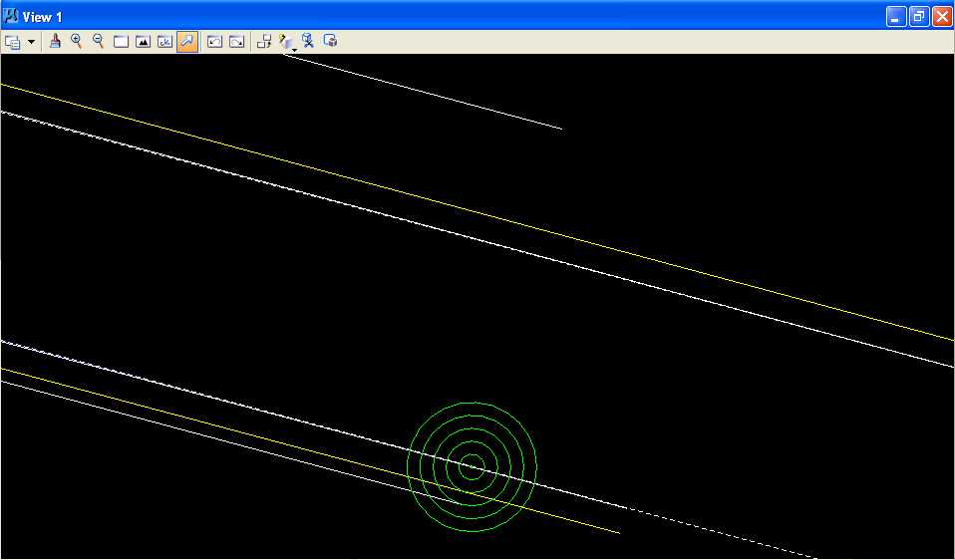This screenshot has width=955, height=560.
Task: Open the lightbulb display style dropdown
Action: tap(288, 42)
